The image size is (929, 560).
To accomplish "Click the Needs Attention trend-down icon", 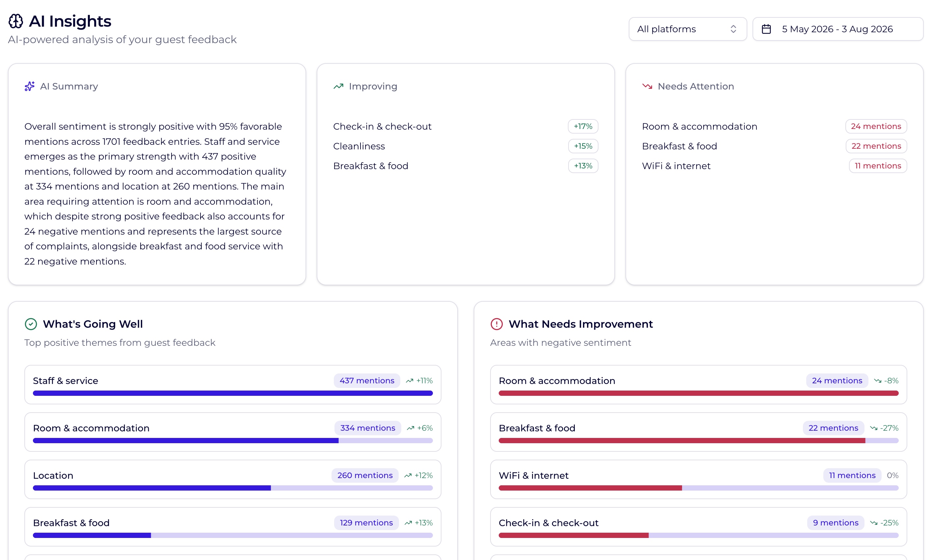I will 647,86.
